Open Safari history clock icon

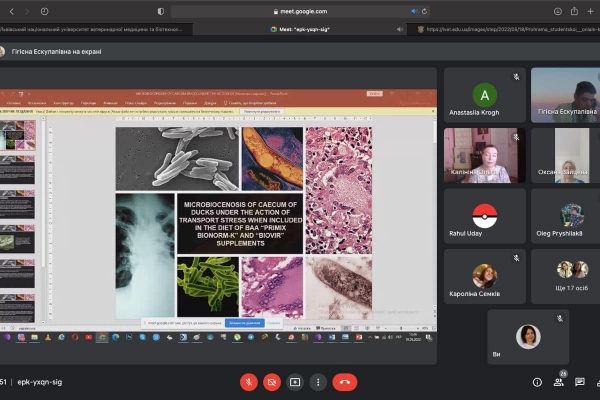pos(44,11)
